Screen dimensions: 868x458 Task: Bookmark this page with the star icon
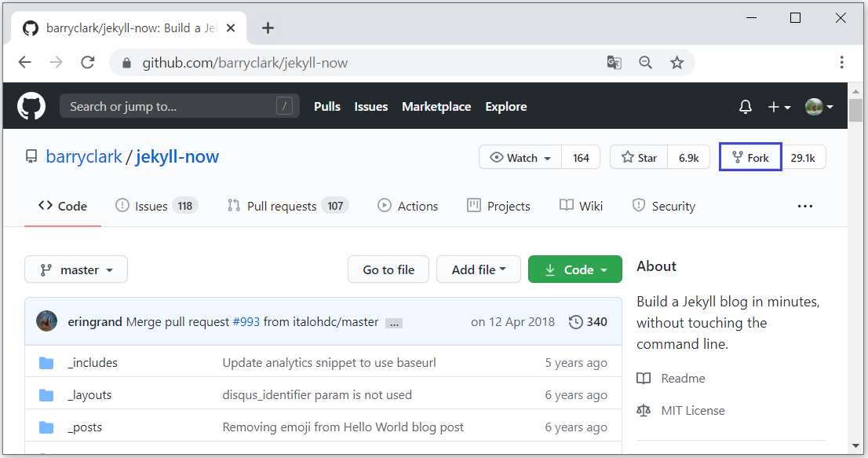(677, 63)
